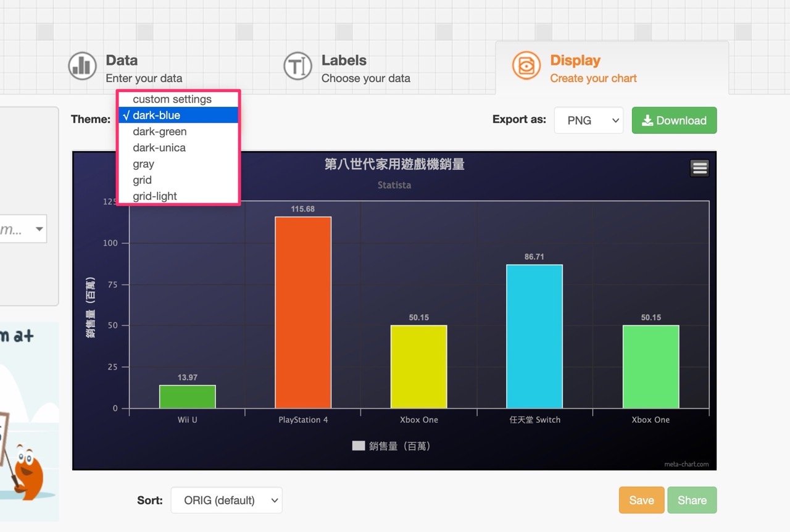Image resolution: width=790 pixels, height=532 pixels.
Task: Click the Display eye icon
Action: point(526,66)
